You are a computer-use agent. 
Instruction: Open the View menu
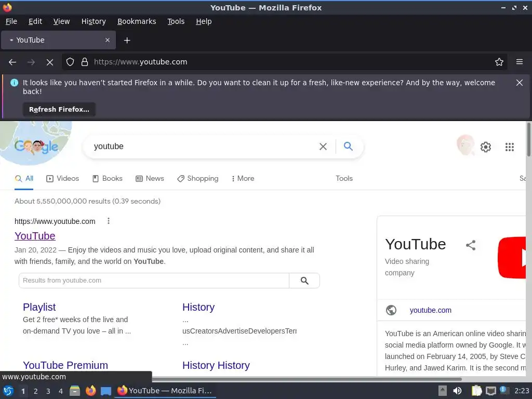tap(61, 21)
